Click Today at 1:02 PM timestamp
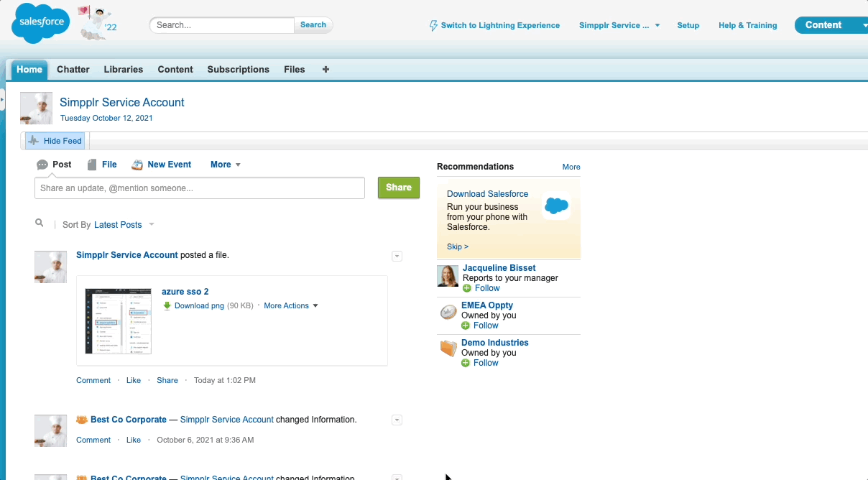 point(225,380)
